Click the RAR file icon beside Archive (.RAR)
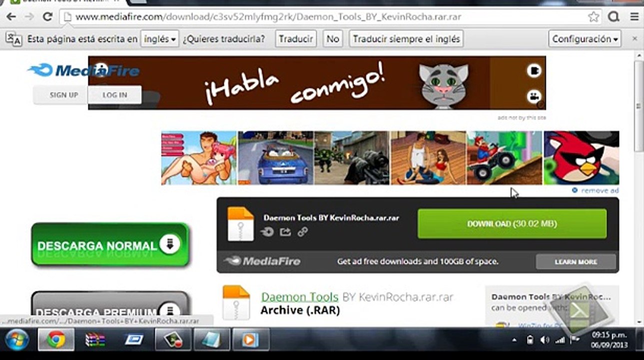The width and height of the screenshot is (644, 360). [236, 302]
